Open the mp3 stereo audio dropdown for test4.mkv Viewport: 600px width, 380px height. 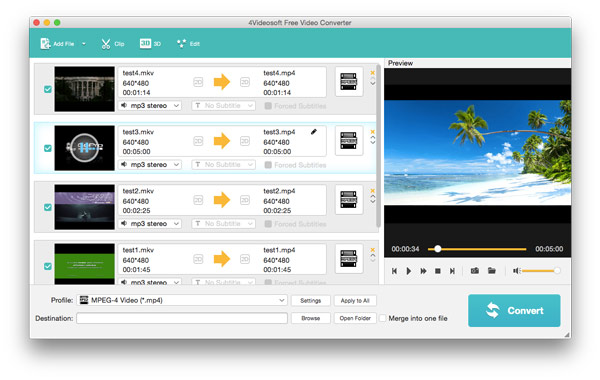[150, 105]
